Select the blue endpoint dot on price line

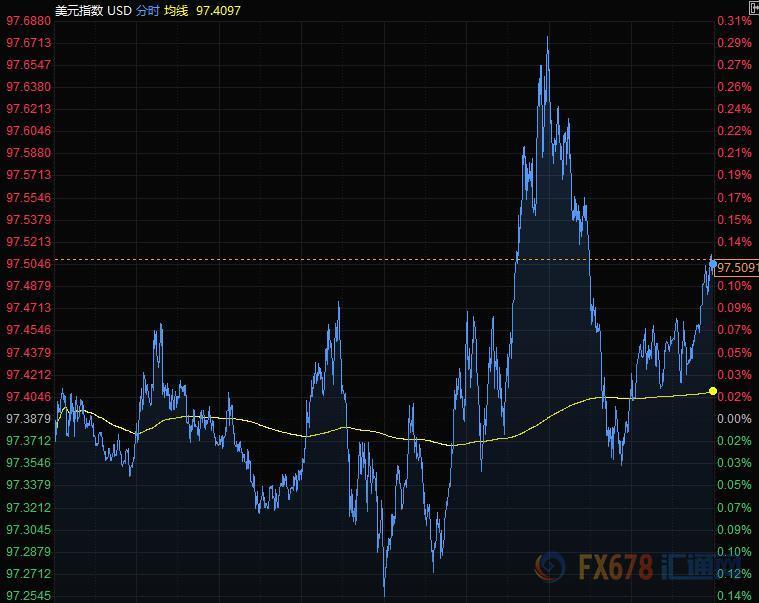tap(713, 260)
